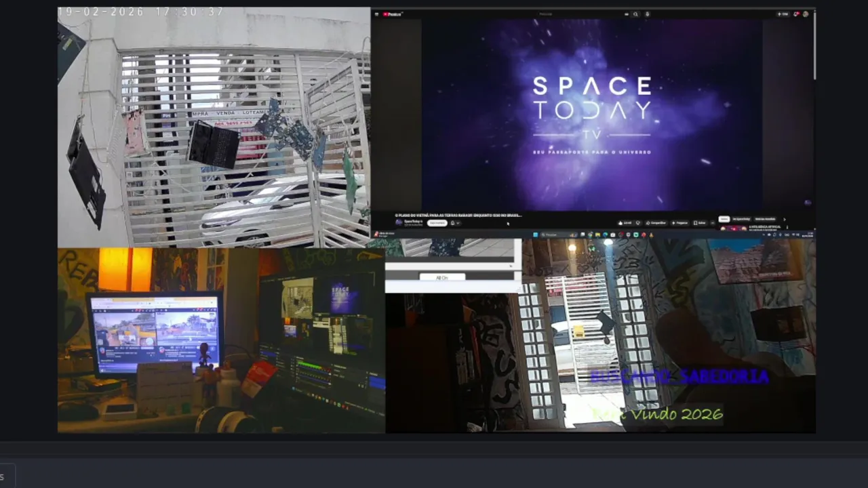Screen dimensions: 868x488
Task: Click the YouTube Premium logo
Action: coord(392,14)
